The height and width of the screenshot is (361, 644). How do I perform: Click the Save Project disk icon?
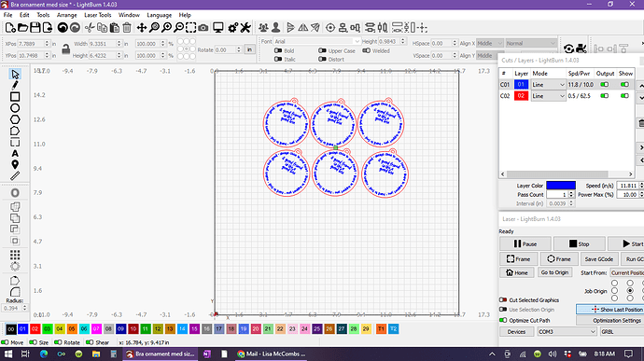35,27
